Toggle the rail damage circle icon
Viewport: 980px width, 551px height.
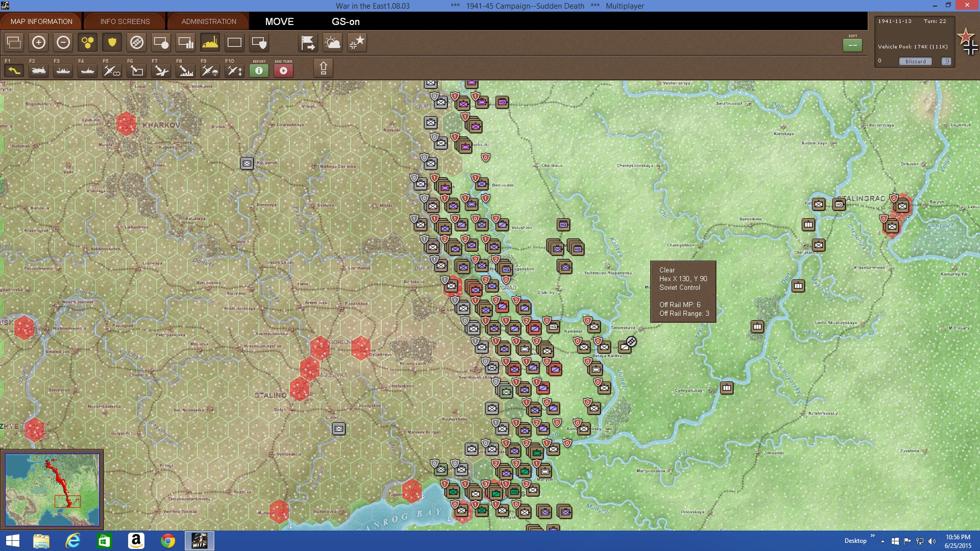tap(137, 42)
